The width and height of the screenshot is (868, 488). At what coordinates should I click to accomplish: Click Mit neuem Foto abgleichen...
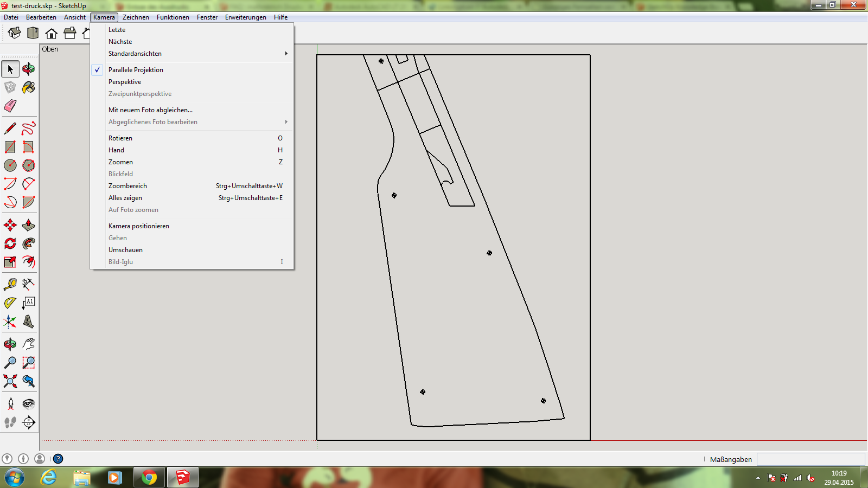[150, 110]
